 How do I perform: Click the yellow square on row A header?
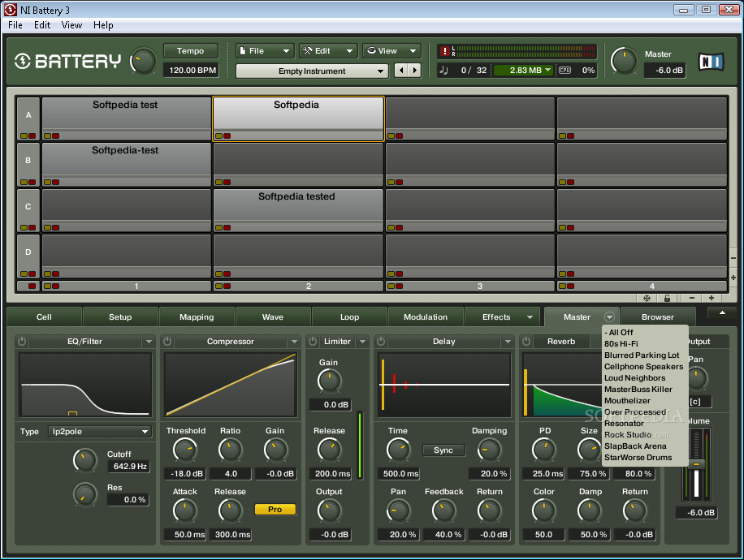pyautogui.click(x=24, y=136)
